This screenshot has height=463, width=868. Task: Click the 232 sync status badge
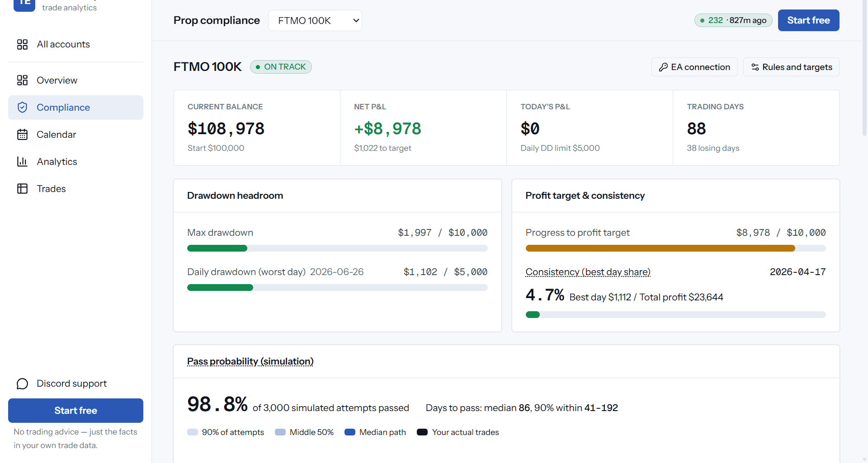click(733, 20)
